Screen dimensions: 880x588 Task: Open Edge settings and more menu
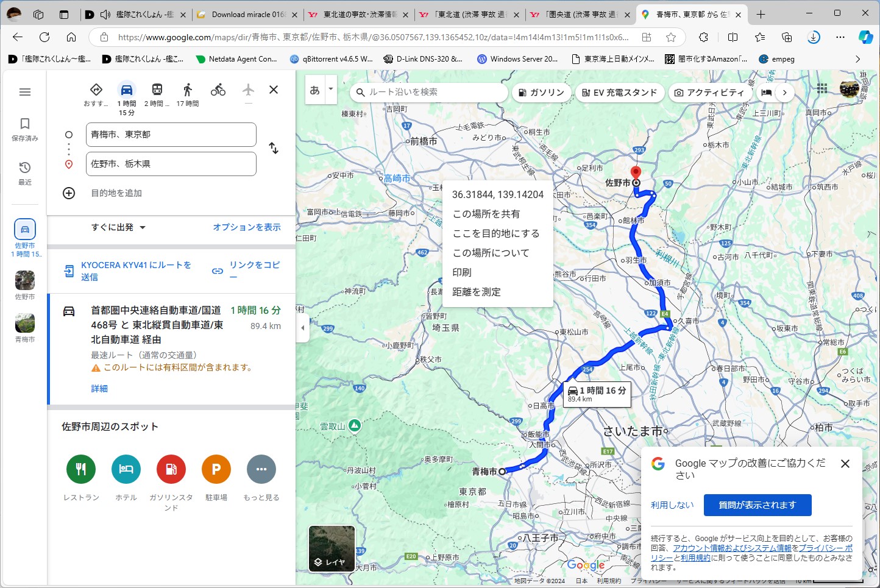(840, 37)
